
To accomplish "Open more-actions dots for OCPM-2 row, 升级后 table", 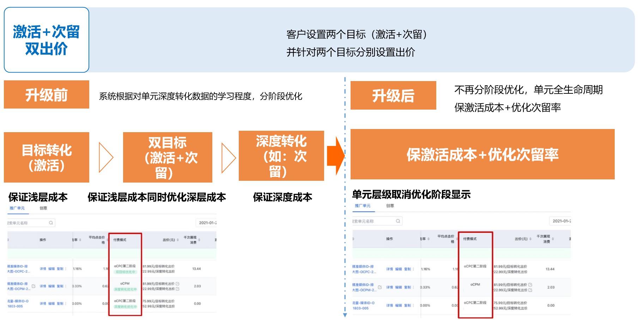I will coord(413,287).
